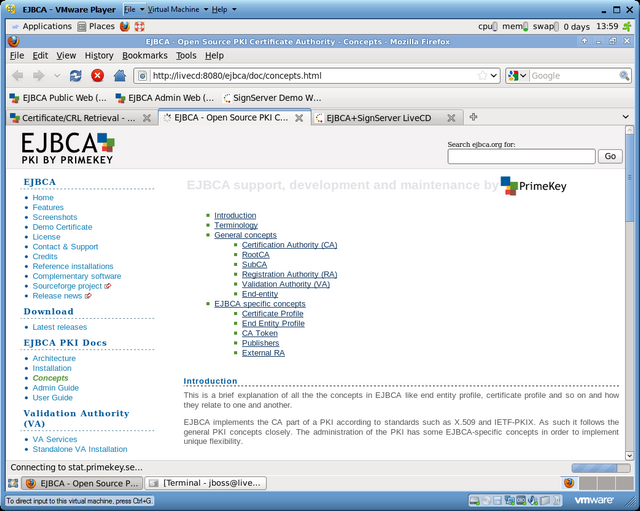Open the Latest releases link
The image size is (640, 511).
pos(60,327)
